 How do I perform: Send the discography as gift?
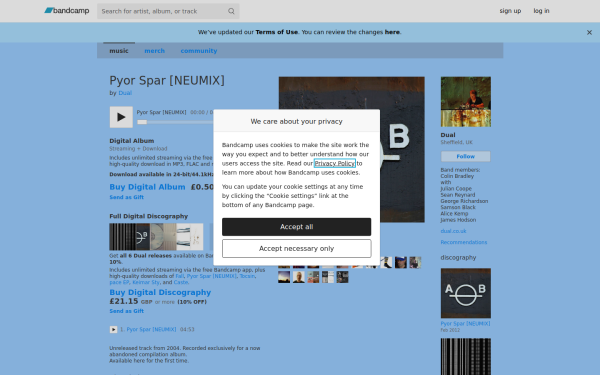[126, 311]
